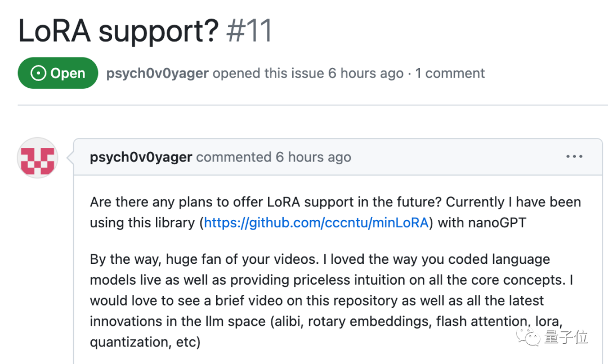Click the WeChat logo icon in the watermark
608x364 pixels.
click(x=528, y=336)
